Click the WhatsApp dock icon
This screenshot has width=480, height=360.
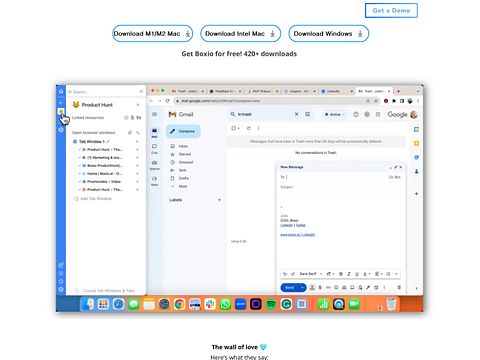tap(225, 304)
